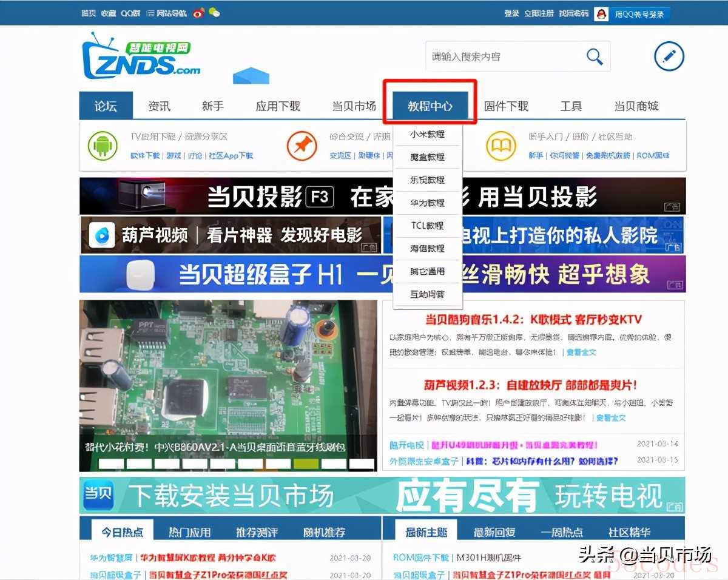Open the 应用下载 navigation tab
Screen dimensions: 728x580
tap(278, 106)
